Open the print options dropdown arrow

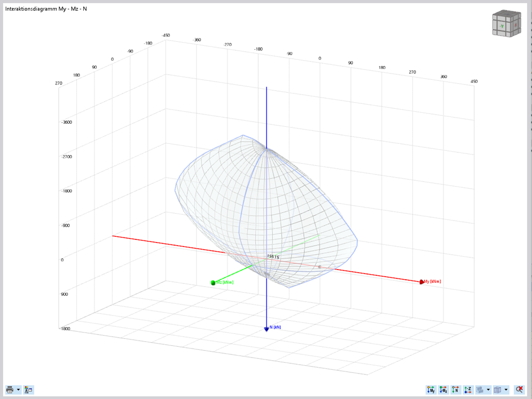pos(18,390)
